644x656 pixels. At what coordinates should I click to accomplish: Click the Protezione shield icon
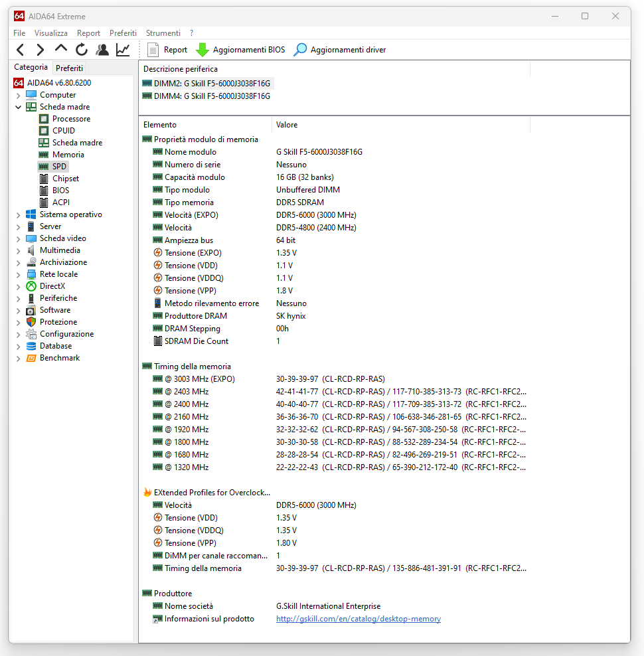click(31, 322)
